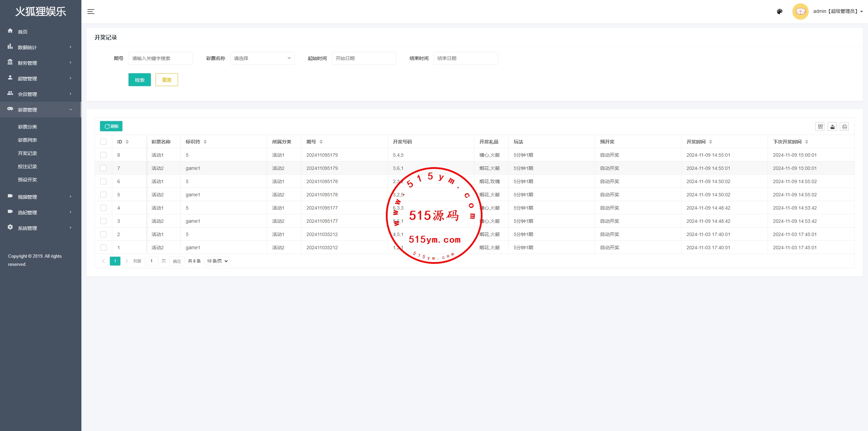Tick the checkbox for row ID 8
868x431 pixels.
[x=103, y=155]
